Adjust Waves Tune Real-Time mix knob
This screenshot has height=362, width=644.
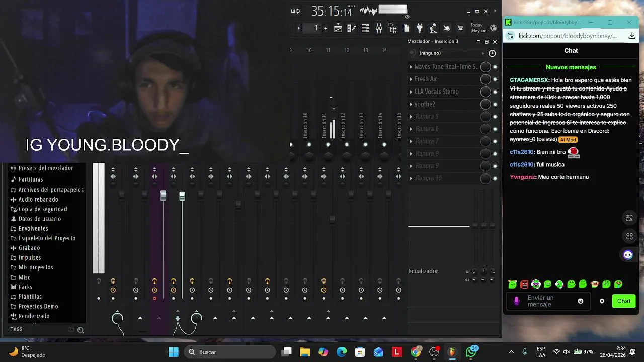[485, 67]
